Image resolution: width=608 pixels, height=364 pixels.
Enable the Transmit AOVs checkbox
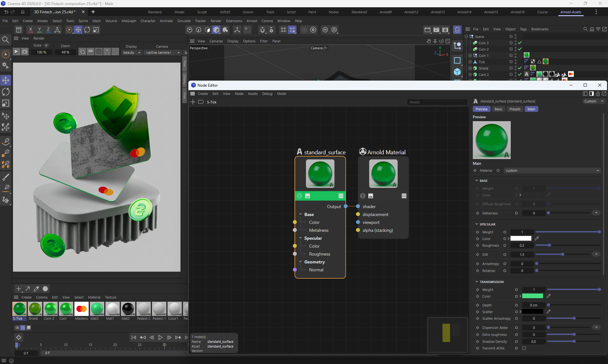[x=524, y=348]
